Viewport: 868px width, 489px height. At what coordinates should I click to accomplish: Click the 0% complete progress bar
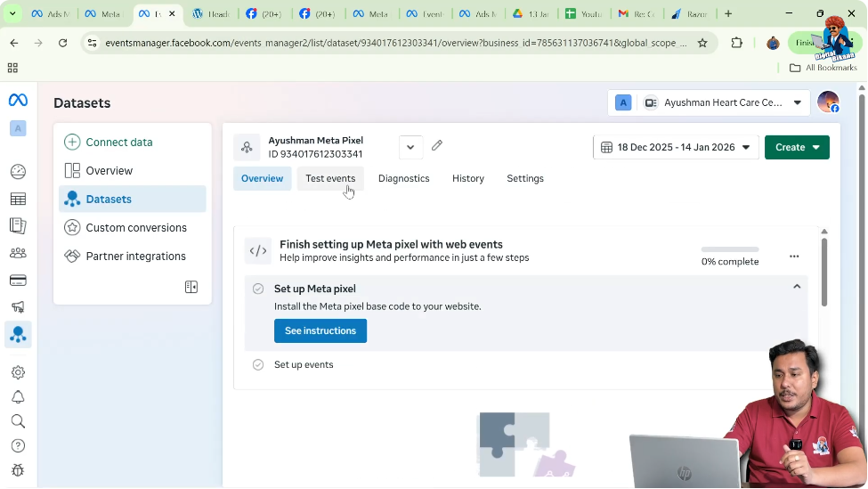(730, 249)
